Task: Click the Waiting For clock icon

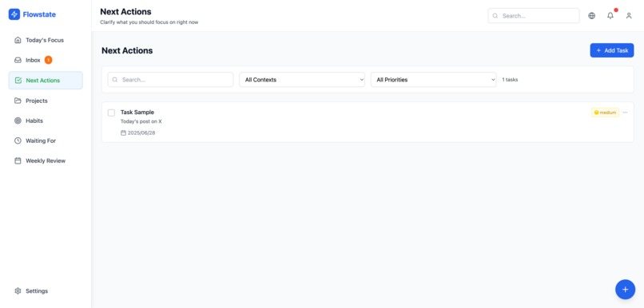Action: (18, 140)
